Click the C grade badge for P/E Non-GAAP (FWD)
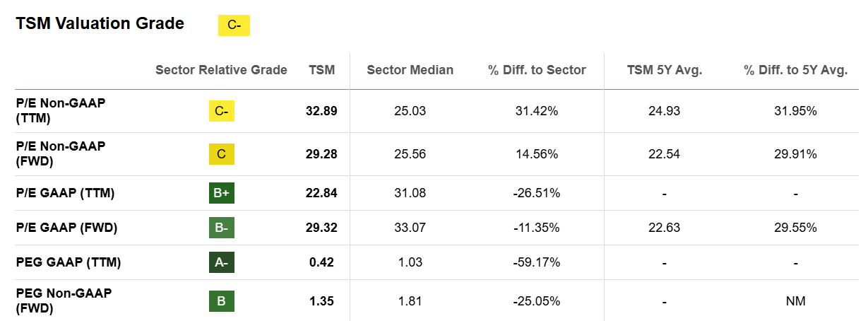The height and width of the screenshot is (321, 868). pyautogui.click(x=221, y=154)
